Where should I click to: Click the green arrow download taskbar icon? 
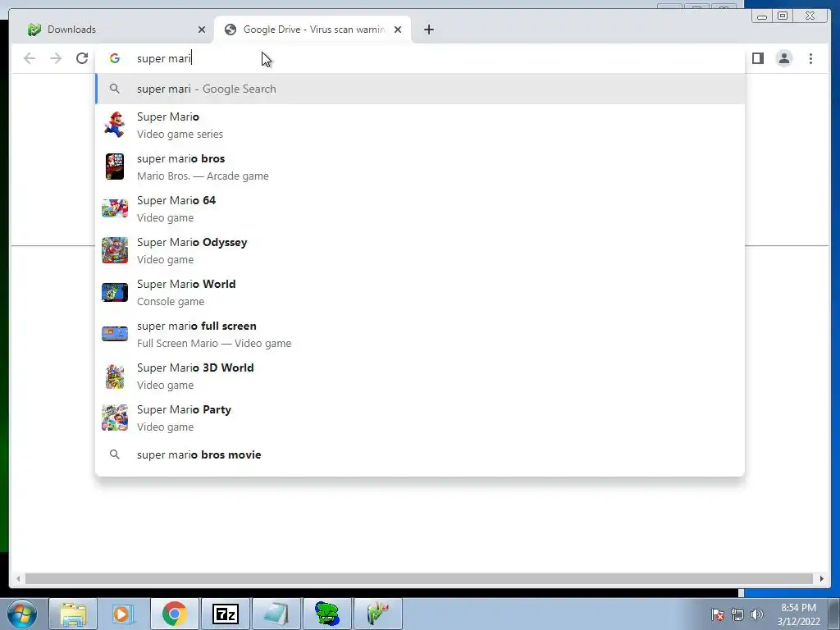(x=378, y=614)
